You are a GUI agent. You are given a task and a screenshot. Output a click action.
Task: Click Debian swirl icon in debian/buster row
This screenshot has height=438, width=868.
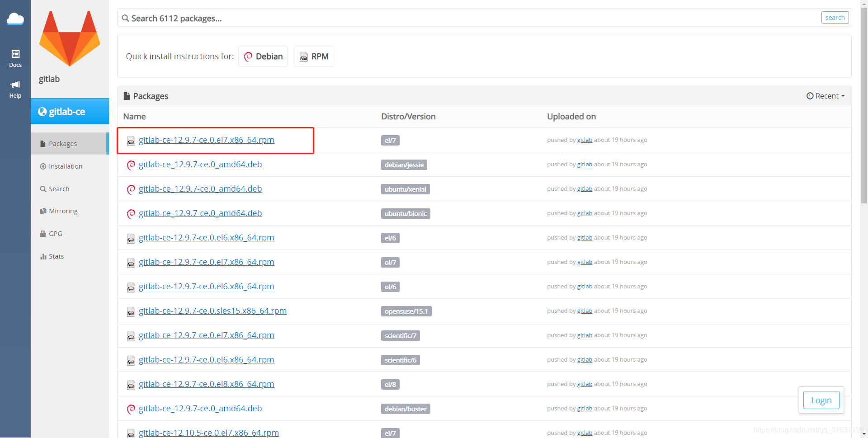pos(131,409)
